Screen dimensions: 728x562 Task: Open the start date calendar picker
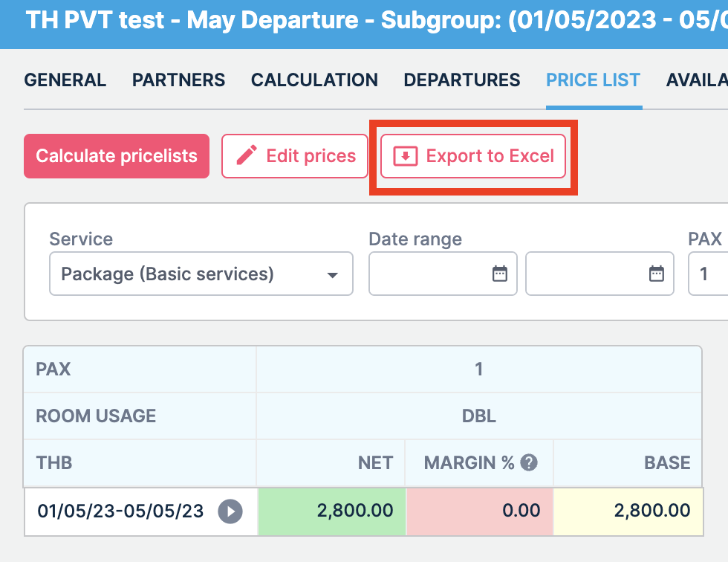[499, 274]
